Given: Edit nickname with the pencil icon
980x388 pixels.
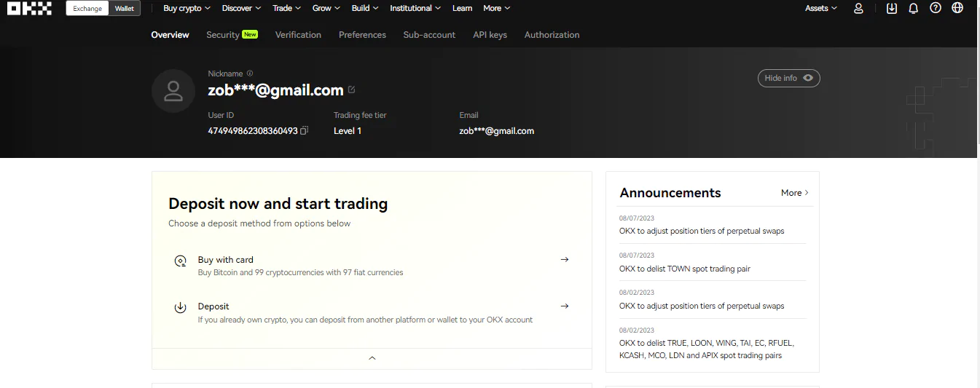Looking at the screenshot, I should point(352,90).
